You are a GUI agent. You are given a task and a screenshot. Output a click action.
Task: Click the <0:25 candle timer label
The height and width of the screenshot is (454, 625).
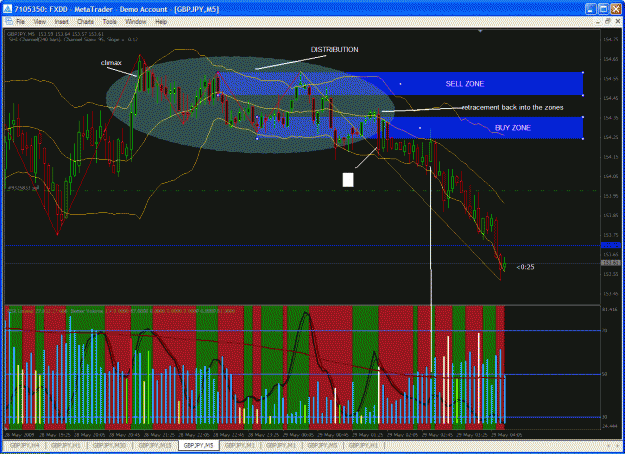(x=525, y=267)
